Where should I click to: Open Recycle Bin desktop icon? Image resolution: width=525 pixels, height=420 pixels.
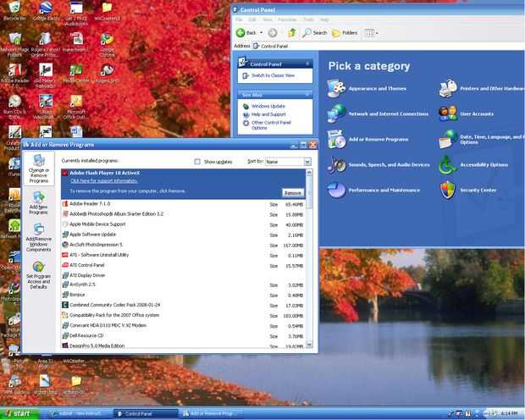(x=14, y=11)
